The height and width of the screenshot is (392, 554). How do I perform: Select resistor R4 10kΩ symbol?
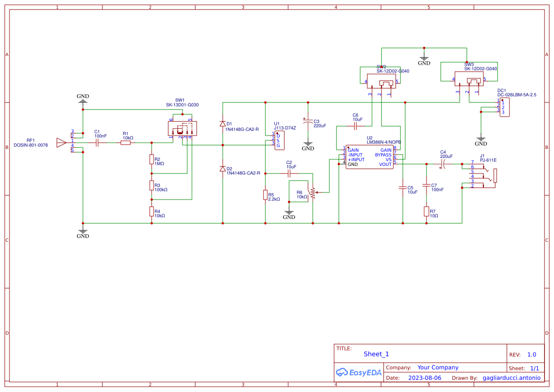152,211
